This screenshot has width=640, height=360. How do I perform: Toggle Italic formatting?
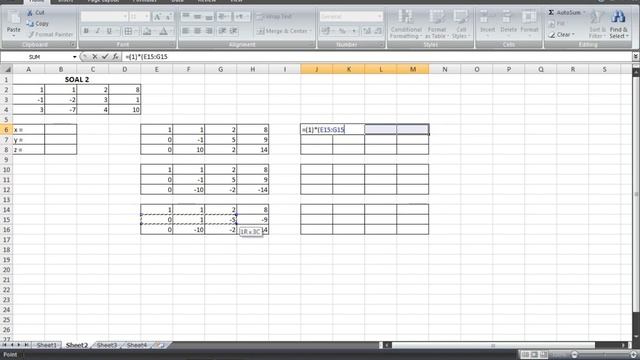[98, 31]
